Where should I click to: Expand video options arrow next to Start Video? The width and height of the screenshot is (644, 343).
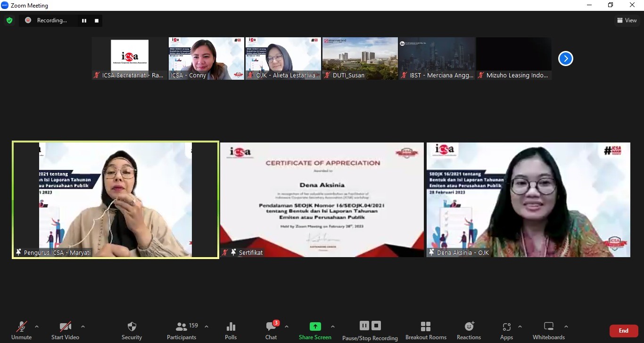(x=83, y=326)
